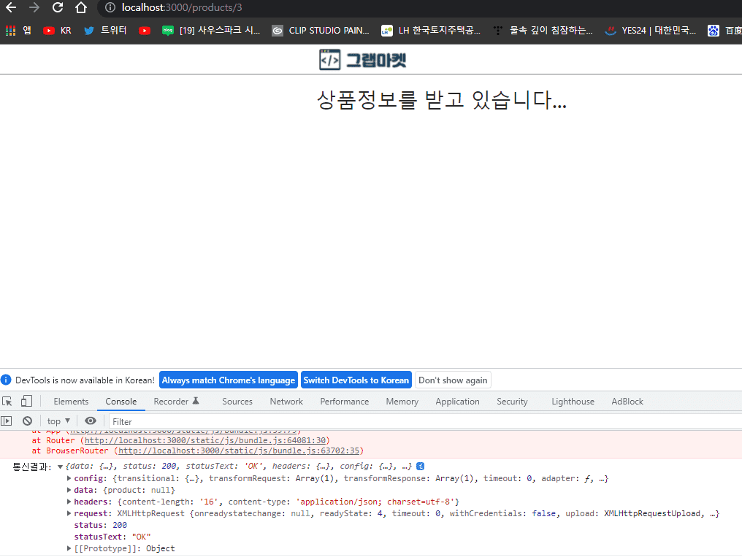
Task: Go back with browser back arrow
Action: click(10, 7)
